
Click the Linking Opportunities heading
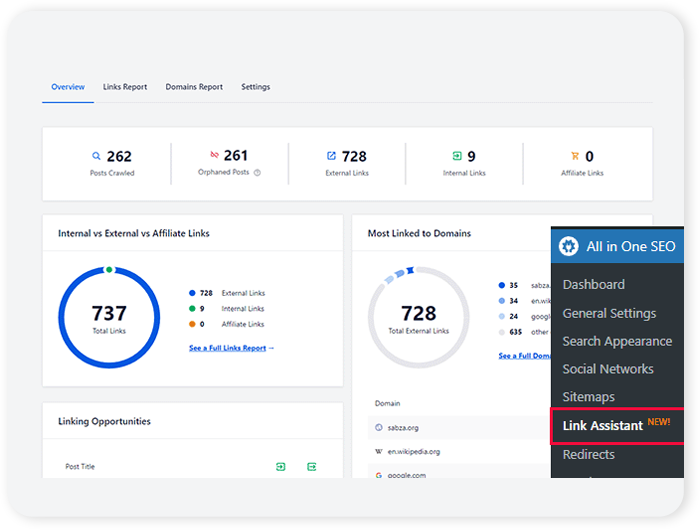[x=104, y=421]
